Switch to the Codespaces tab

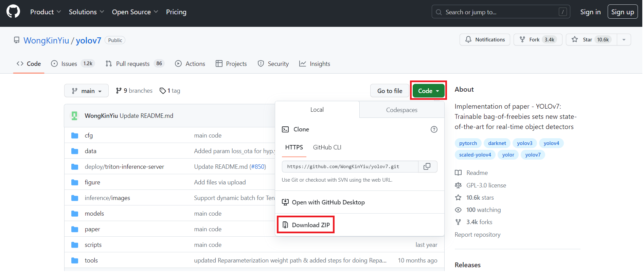click(402, 110)
